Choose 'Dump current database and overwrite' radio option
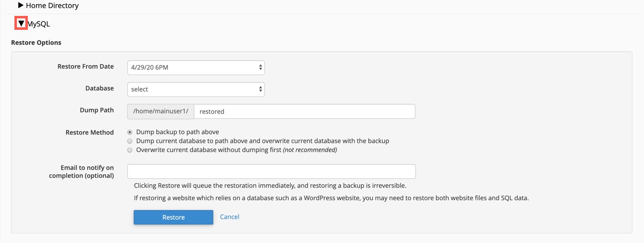This screenshot has width=644, height=243. tap(130, 141)
